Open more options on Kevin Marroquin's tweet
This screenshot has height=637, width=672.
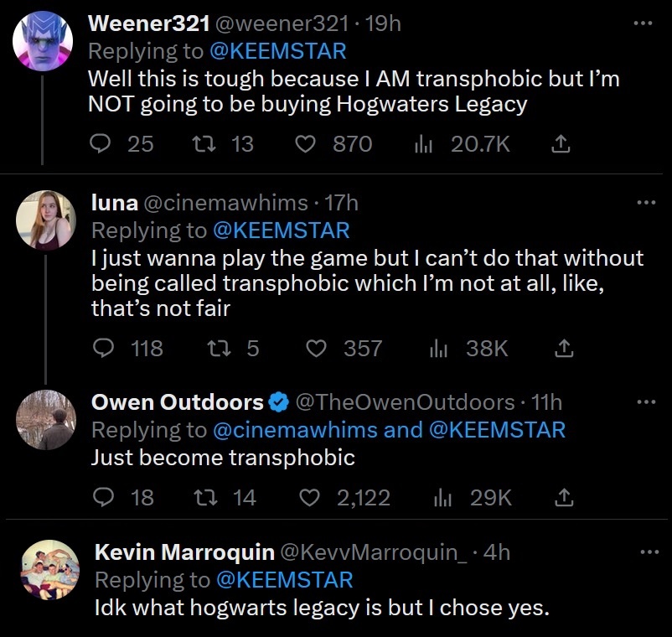point(649,551)
